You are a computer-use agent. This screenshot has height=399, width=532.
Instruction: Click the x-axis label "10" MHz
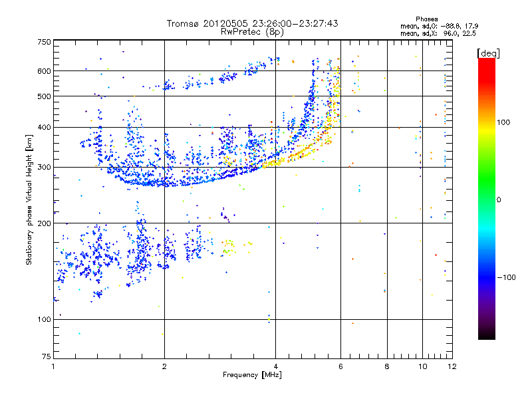coord(423,366)
